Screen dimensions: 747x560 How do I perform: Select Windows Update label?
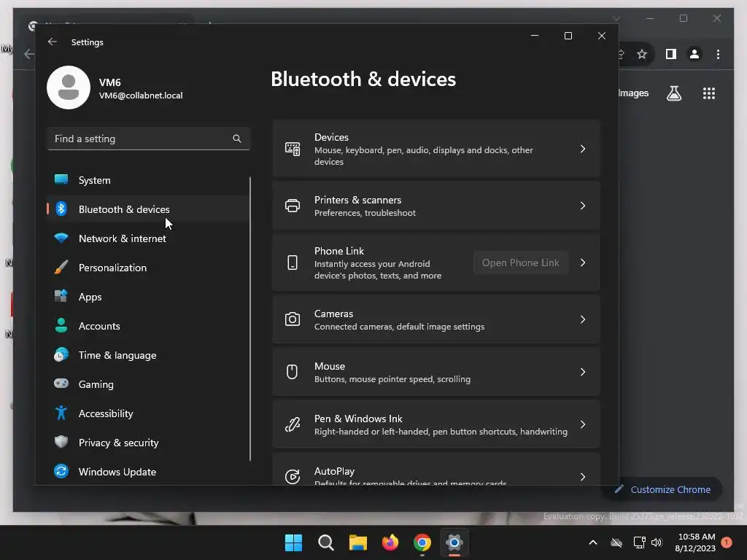[x=117, y=472]
